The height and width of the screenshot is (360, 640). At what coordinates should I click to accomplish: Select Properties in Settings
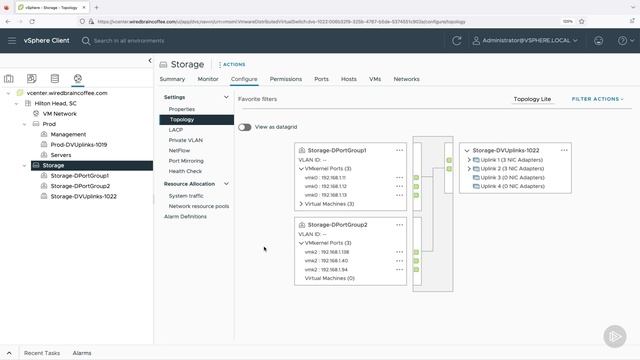coord(182,109)
